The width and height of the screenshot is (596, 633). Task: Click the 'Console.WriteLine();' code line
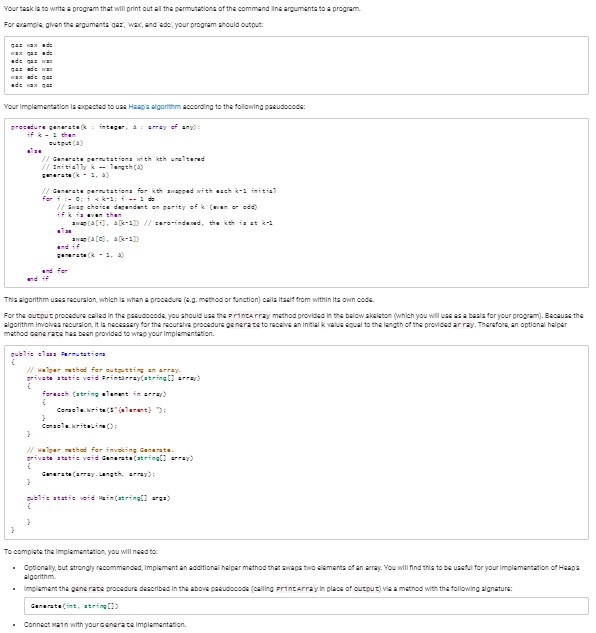click(x=80, y=426)
